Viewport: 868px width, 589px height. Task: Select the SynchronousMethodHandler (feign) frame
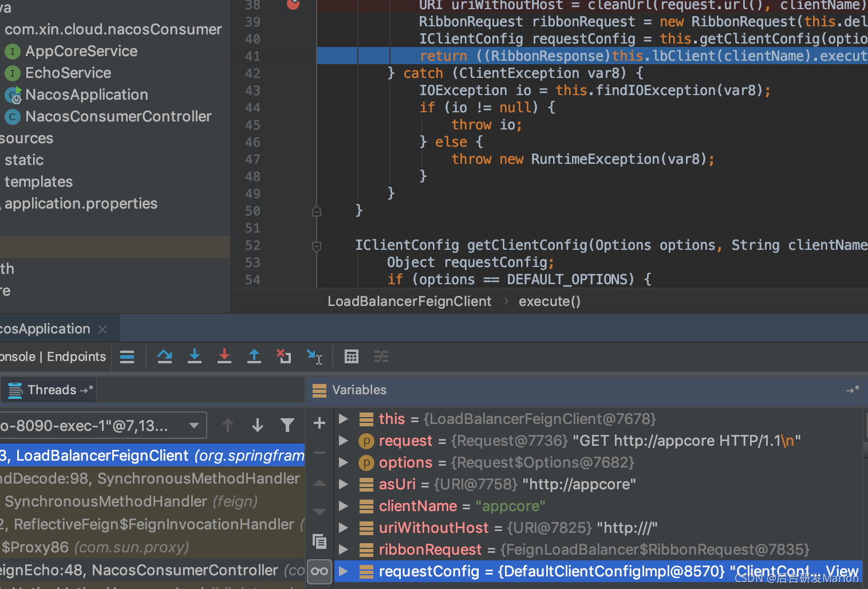pyautogui.click(x=152, y=501)
